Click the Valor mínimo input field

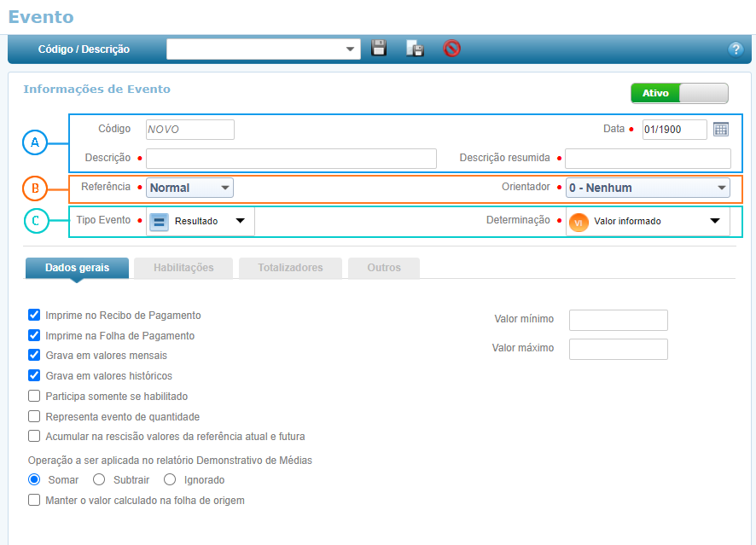[x=618, y=320]
